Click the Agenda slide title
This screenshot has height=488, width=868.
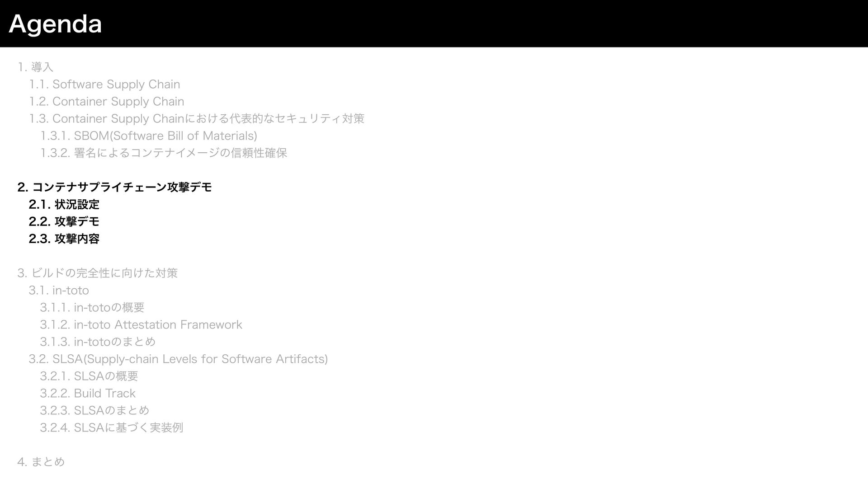click(55, 24)
